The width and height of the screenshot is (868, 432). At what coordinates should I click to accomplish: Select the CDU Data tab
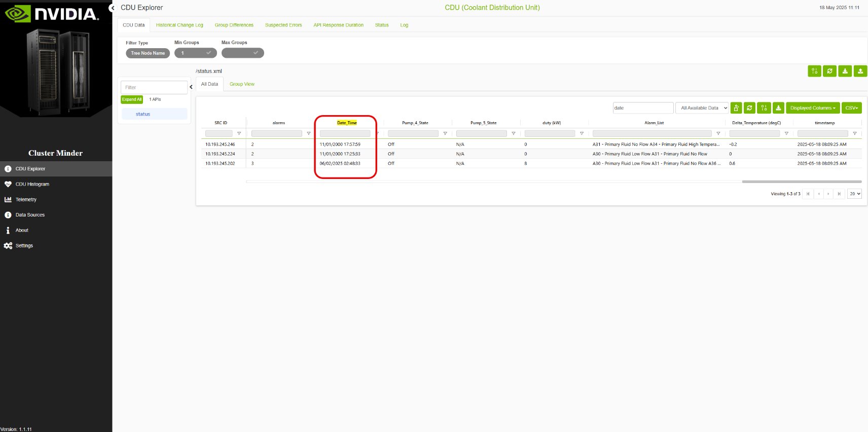tap(134, 25)
